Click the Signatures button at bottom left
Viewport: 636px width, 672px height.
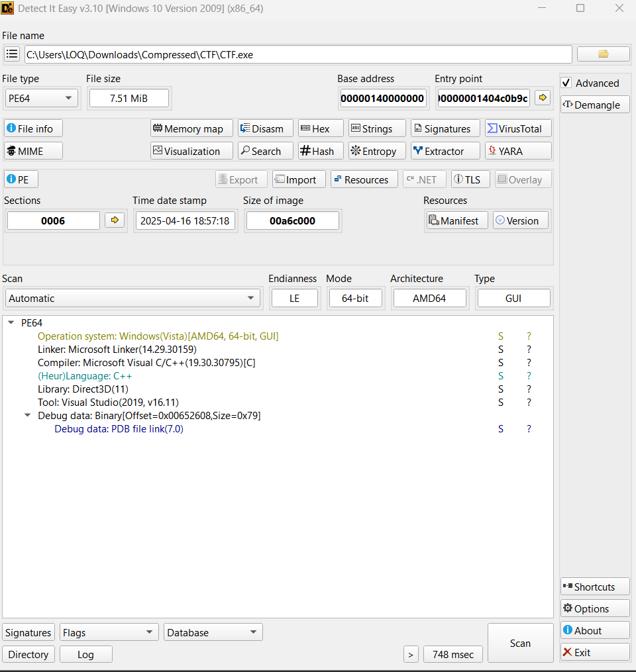28,632
